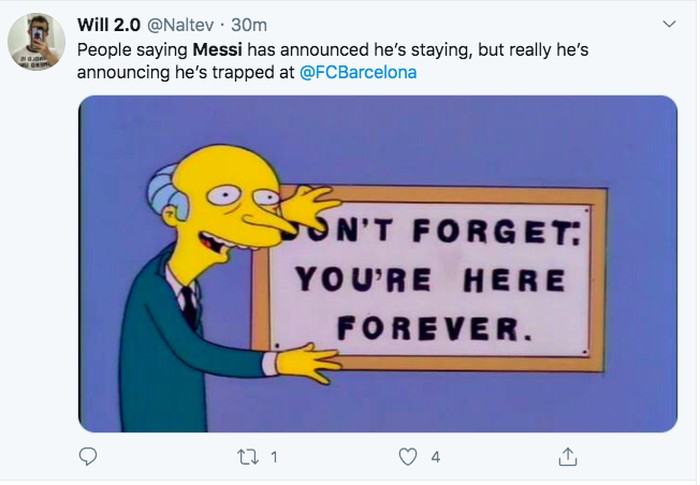Click the like count number 4
This screenshot has width=700, height=485.
pyautogui.click(x=435, y=457)
